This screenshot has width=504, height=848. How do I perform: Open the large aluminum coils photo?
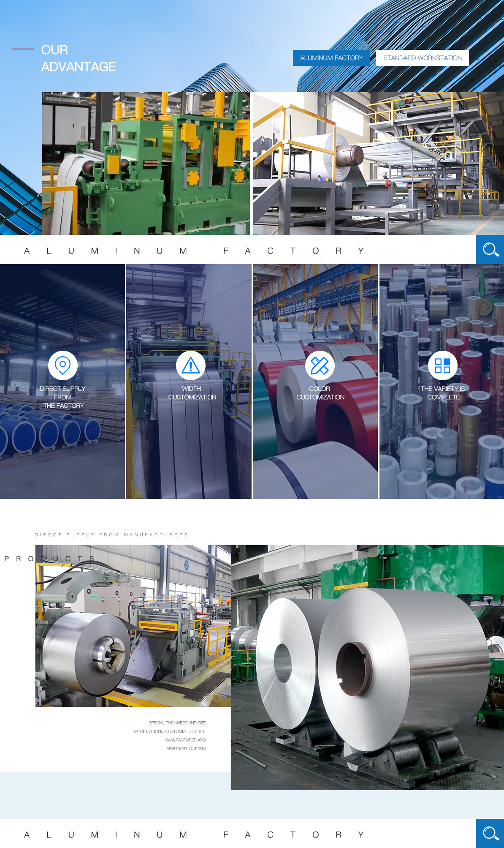tap(367, 667)
